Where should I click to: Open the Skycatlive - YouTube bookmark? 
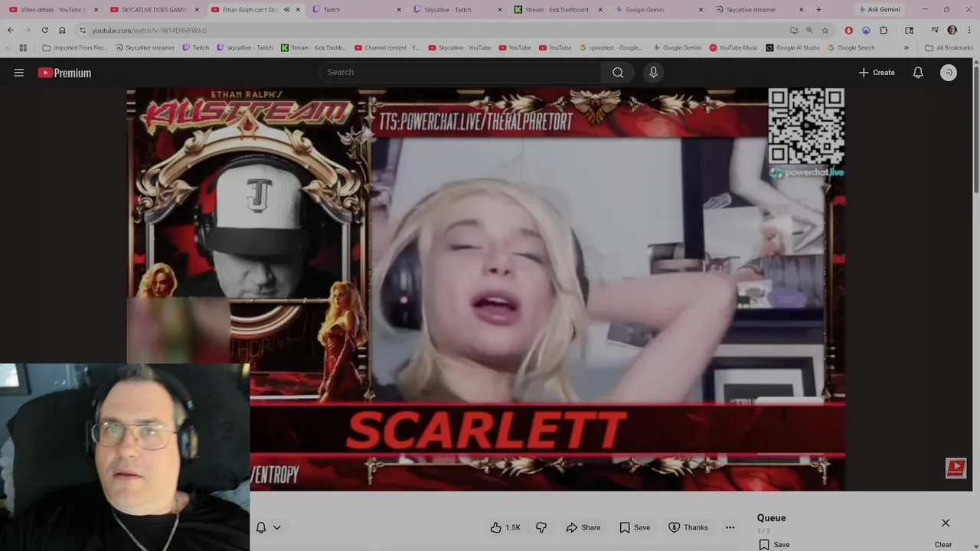click(x=459, y=47)
